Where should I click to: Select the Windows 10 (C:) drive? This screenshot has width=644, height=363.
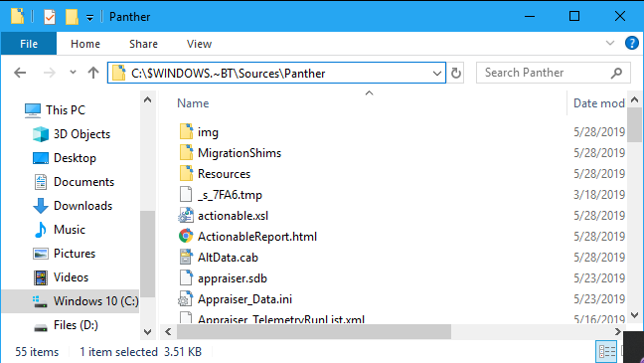click(x=71, y=301)
